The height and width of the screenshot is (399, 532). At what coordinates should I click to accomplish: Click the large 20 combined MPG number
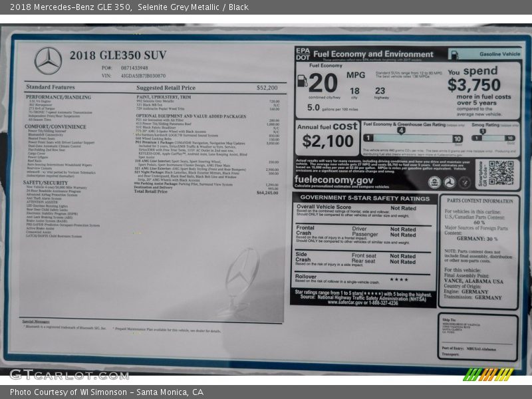(x=323, y=84)
